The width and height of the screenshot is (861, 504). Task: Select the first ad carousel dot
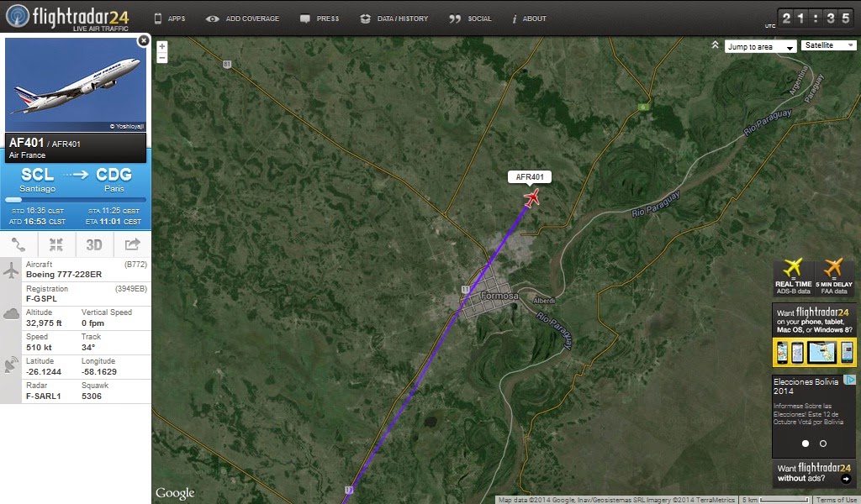[806, 444]
